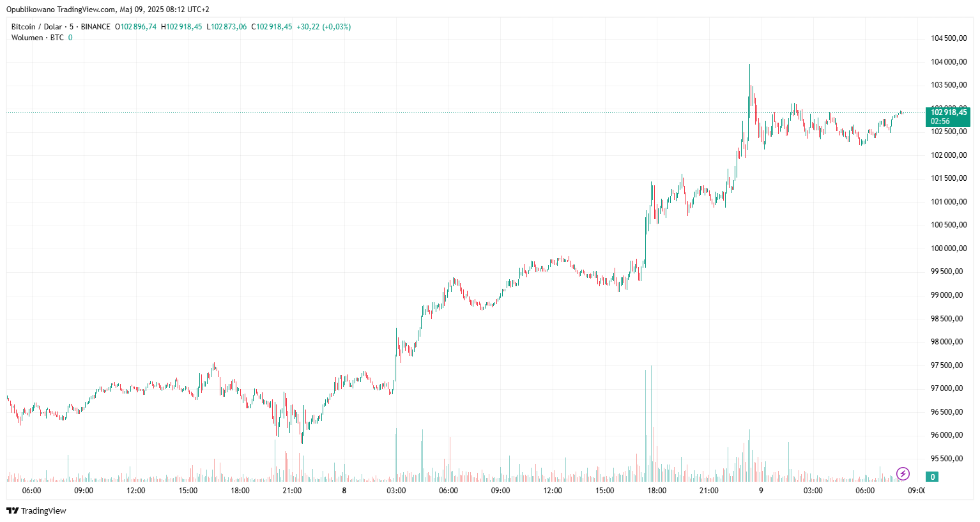980x522 pixels.
Task: Click the published TradingView.com header text
Action: pyautogui.click(x=107, y=10)
